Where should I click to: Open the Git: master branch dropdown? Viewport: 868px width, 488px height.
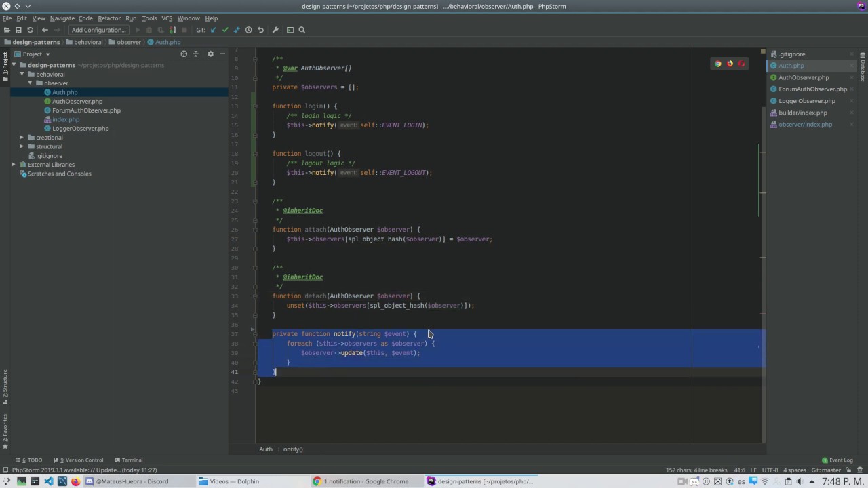pos(826,470)
